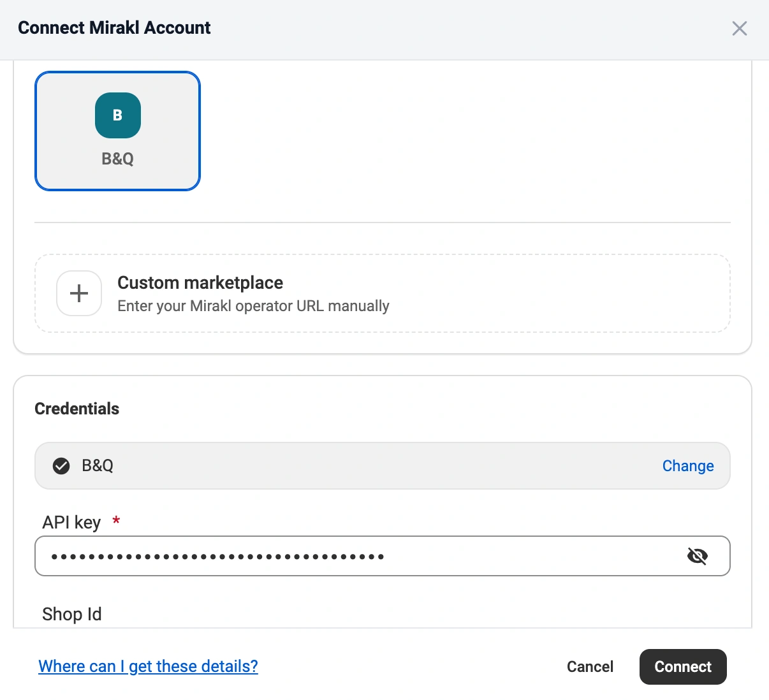This screenshot has height=700, width=769.
Task: Cancel the account connection
Action: (590, 667)
